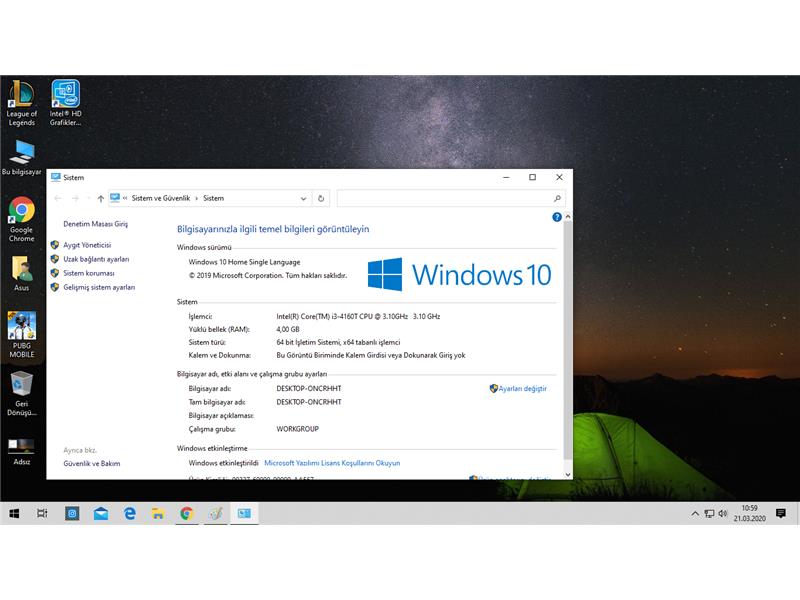Open Aygıt Yöneticisi link
This screenshot has width=800, height=600.
(x=87, y=245)
